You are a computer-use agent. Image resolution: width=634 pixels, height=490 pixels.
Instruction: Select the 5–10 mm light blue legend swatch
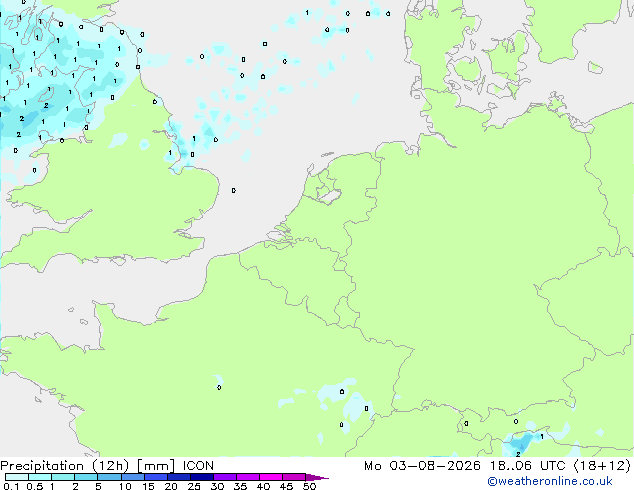click(109, 477)
